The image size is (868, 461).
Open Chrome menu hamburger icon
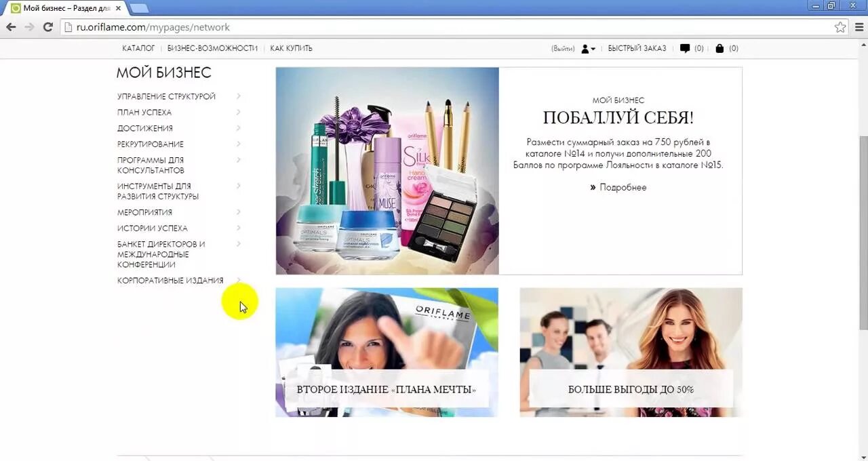[x=859, y=27]
